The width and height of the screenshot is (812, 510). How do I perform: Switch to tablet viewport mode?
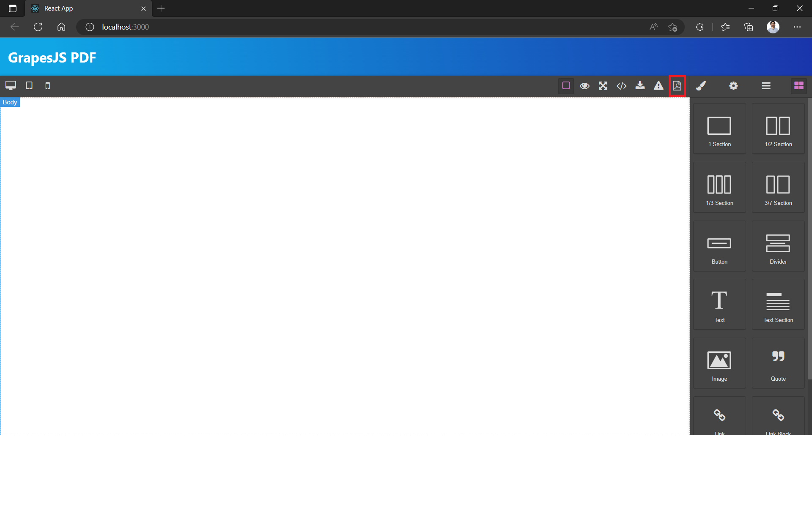[28, 85]
